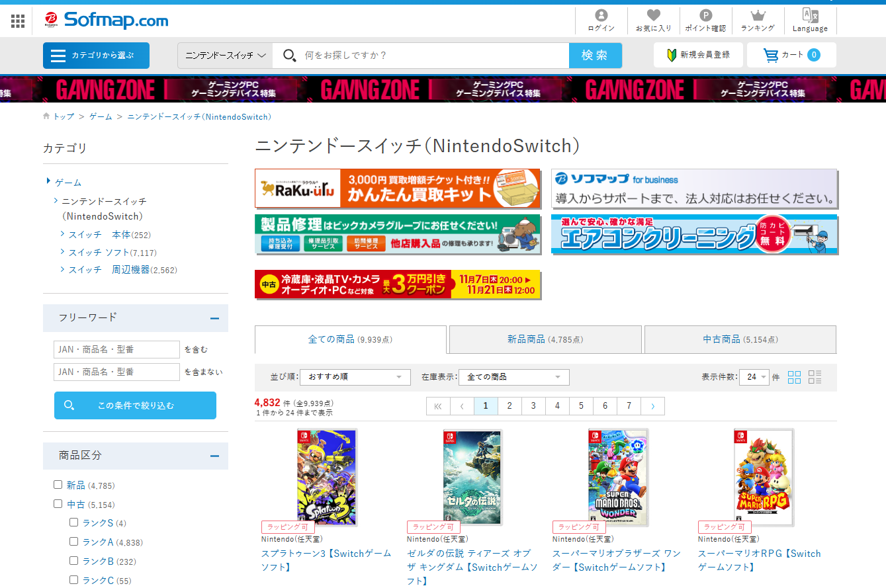Click the cart item count badge
Viewport: 886px width, 588px height.
[813, 55]
